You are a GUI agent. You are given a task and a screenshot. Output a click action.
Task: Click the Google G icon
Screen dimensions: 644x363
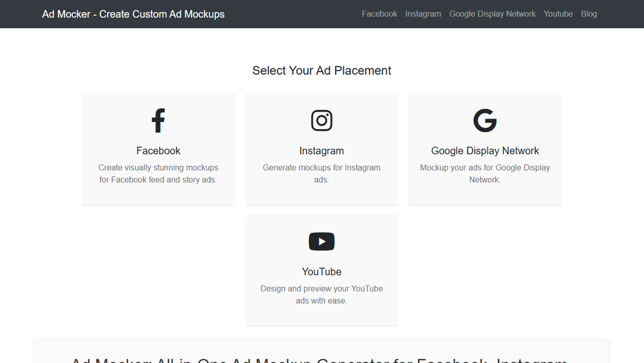pyautogui.click(x=485, y=121)
